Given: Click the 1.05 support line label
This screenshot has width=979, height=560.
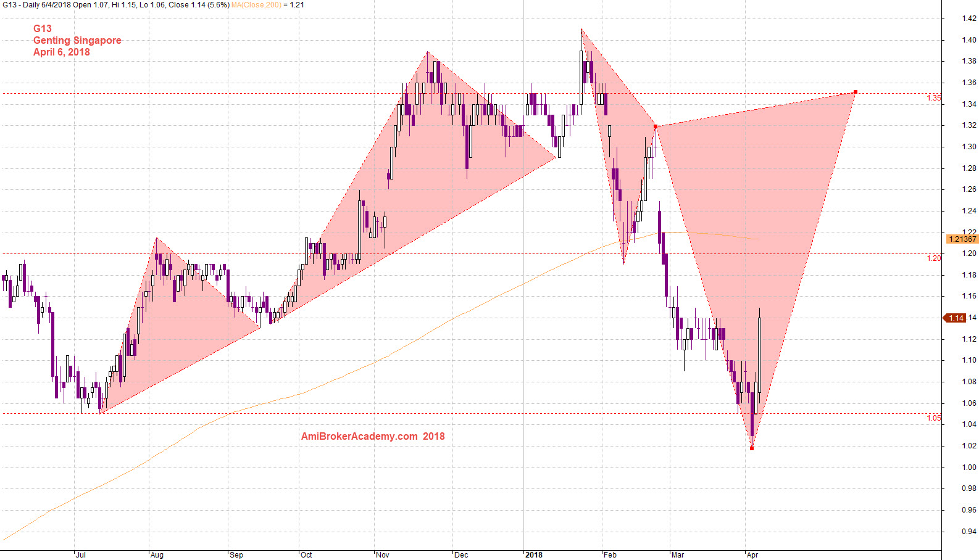Looking at the screenshot, I should [934, 418].
